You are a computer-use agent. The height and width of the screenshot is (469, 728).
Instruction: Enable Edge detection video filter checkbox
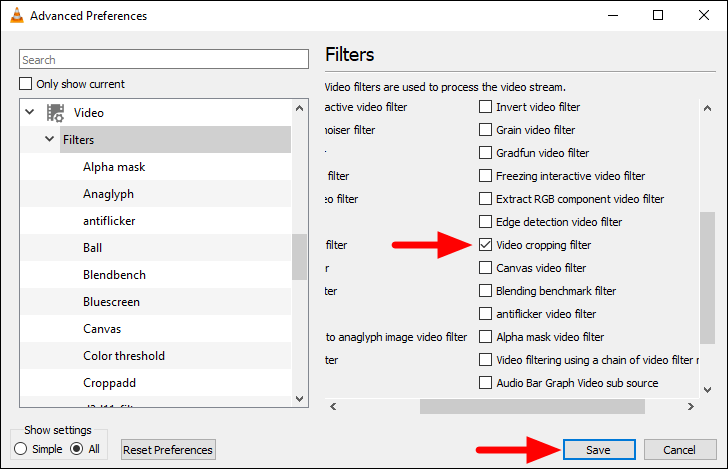485,221
